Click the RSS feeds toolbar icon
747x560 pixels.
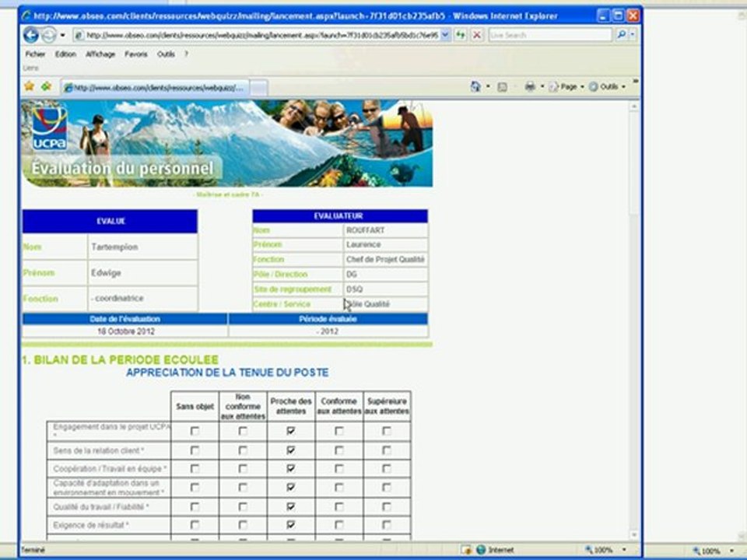point(502,86)
